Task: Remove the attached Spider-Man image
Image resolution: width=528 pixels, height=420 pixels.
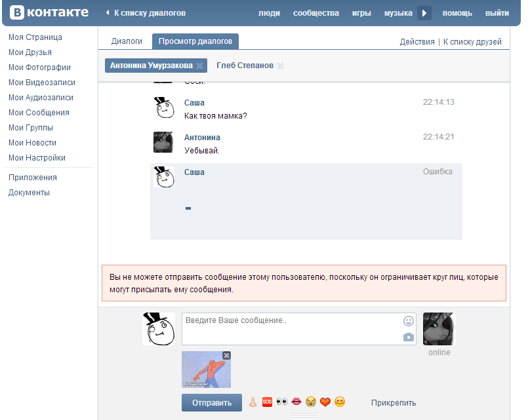Action: pyautogui.click(x=227, y=355)
